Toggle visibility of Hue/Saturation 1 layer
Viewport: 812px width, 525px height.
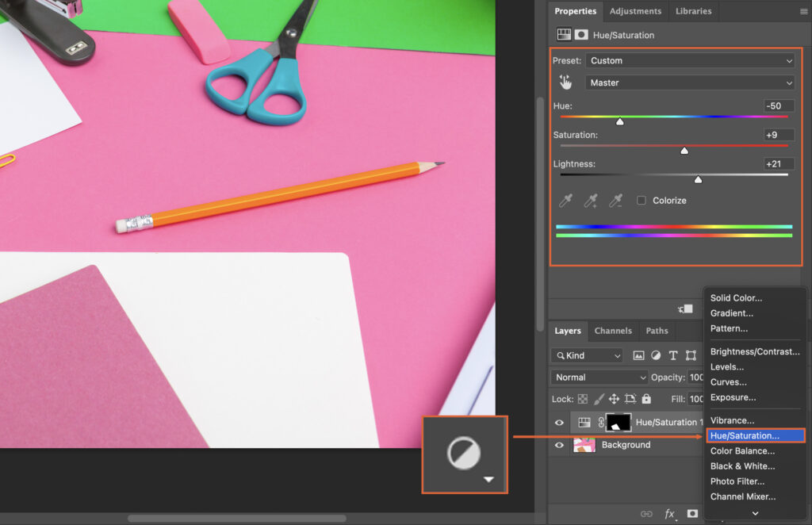click(x=559, y=422)
